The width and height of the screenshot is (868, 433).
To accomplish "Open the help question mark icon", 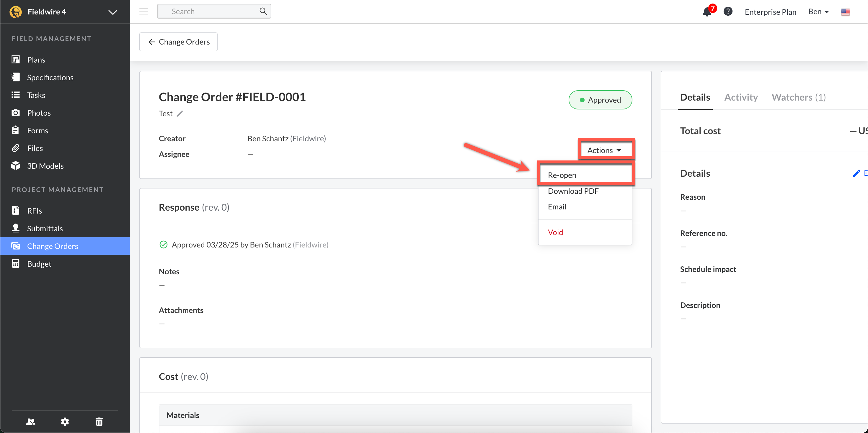I will click(728, 12).
